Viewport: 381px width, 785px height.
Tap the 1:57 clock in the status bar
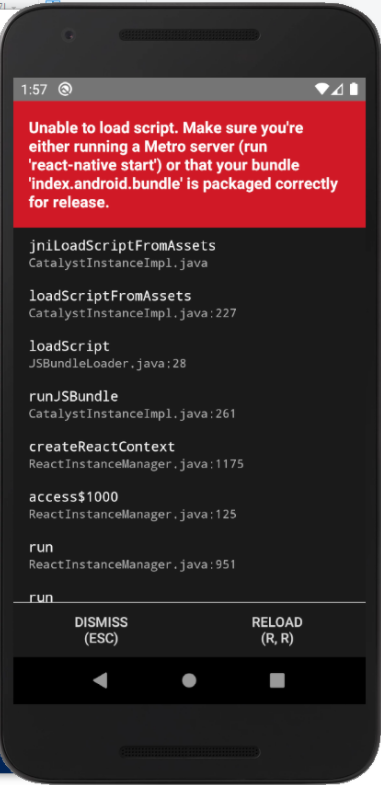[x=34, y=90]
